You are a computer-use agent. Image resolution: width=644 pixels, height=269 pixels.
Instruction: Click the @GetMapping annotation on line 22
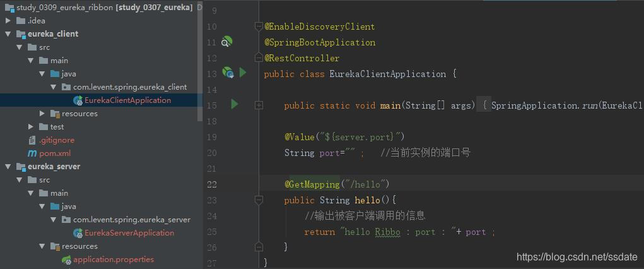[312, 184]
